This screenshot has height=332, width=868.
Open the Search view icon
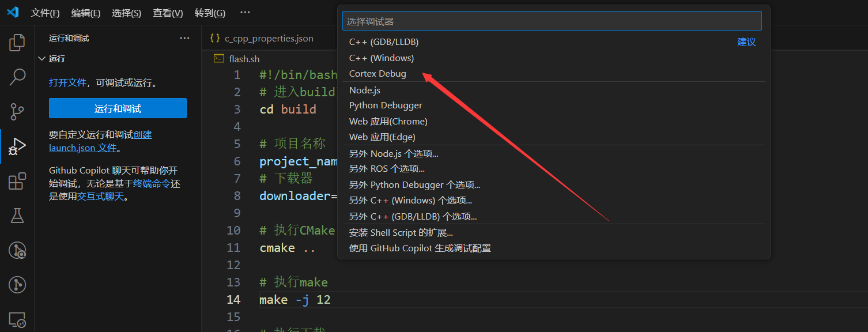17,77
